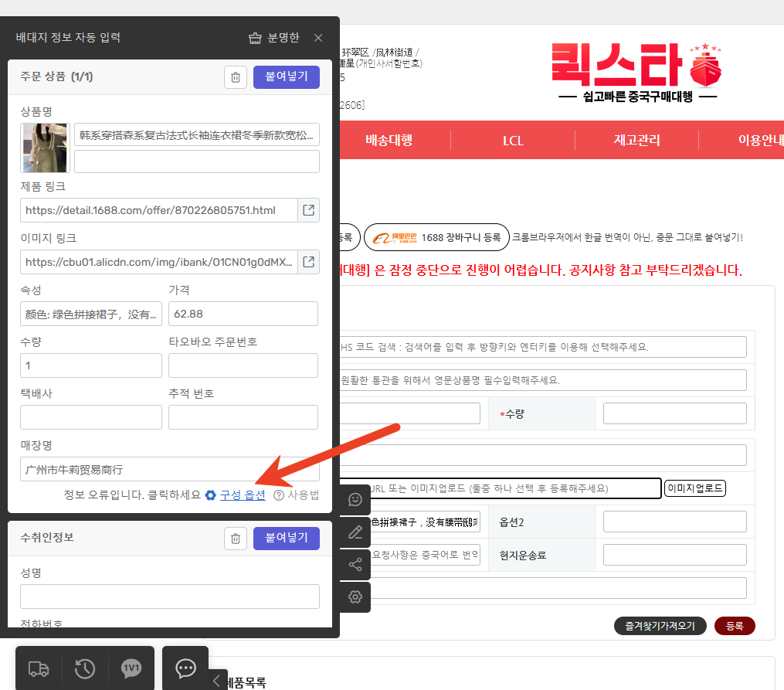Click the smiley face side icon
784x690 pixels.
(x=355, y=500)
